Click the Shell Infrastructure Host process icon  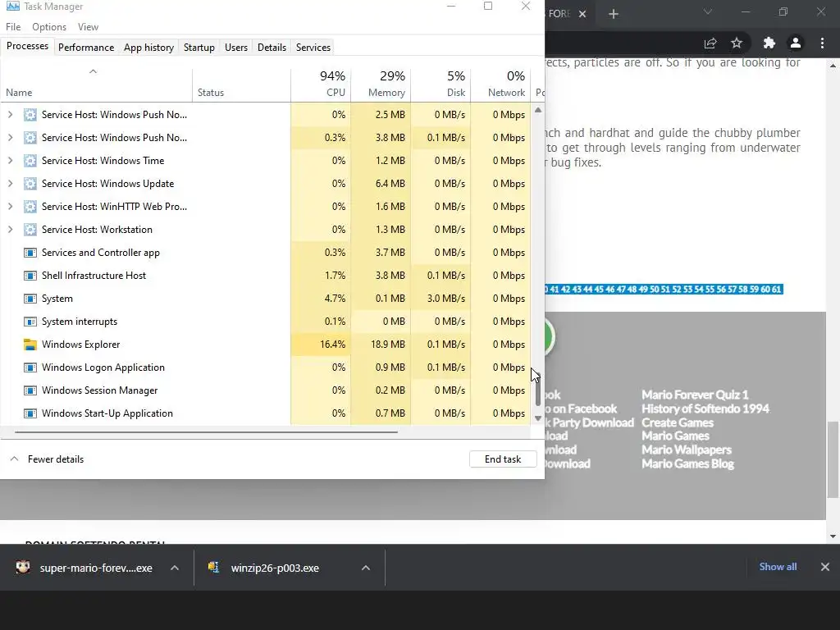(x=30, y=276)
